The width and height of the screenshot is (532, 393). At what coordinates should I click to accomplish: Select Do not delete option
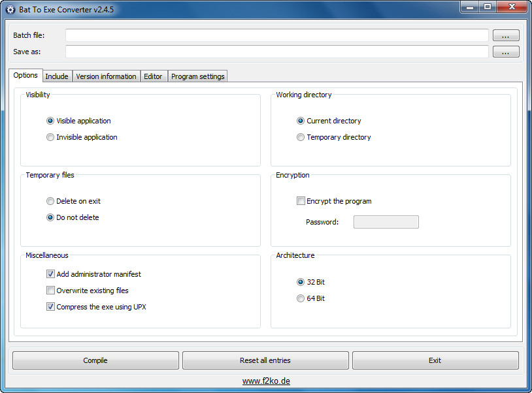pyautogui.click(x=50, y=217)
